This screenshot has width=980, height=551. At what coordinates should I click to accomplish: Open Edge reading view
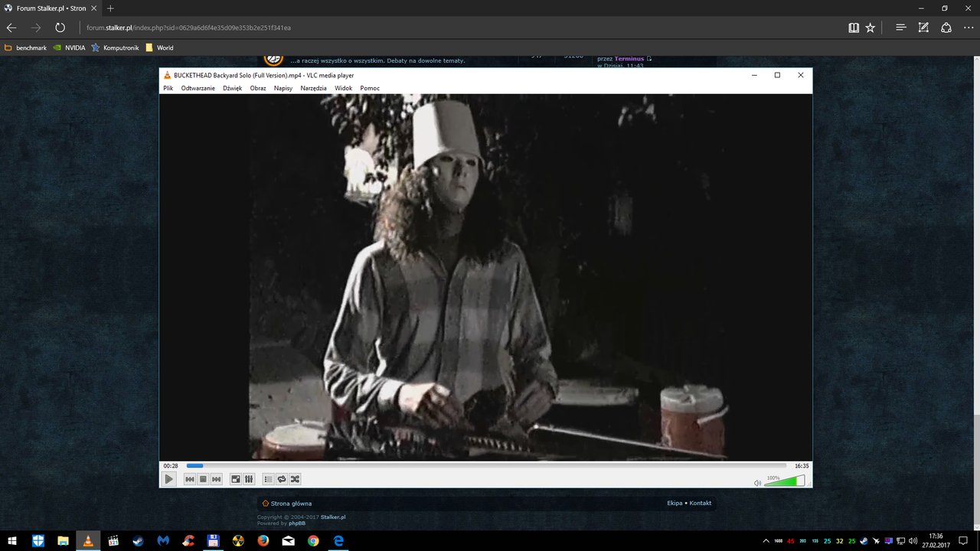(x=854, y=28)
